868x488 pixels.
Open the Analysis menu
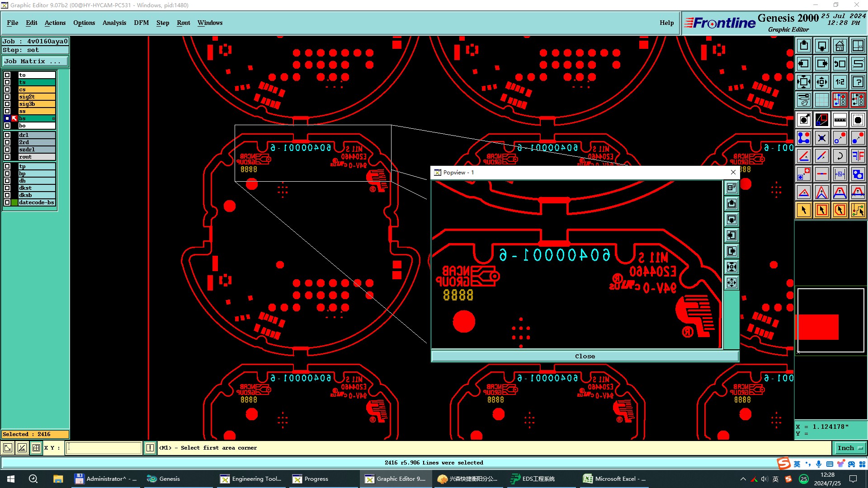114,23
